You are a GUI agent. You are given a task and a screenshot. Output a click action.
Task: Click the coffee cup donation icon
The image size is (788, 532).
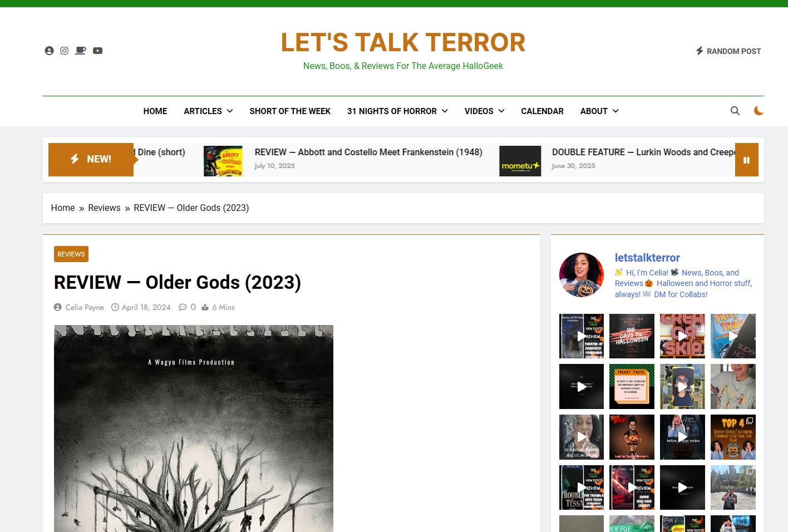point(81,51)
